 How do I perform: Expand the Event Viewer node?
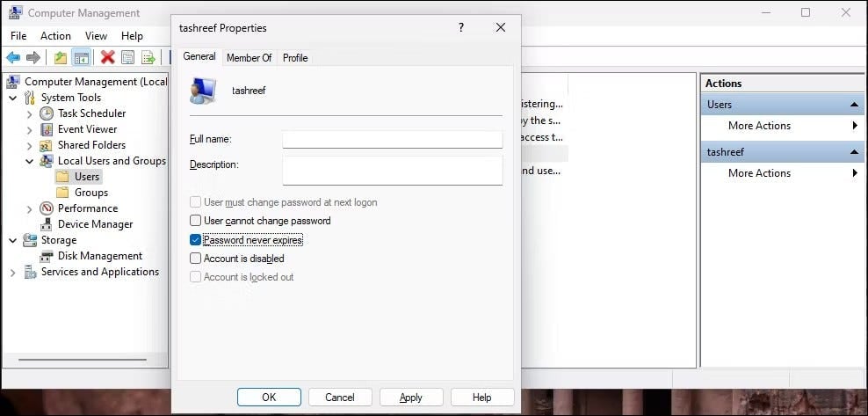coord(29,130)
